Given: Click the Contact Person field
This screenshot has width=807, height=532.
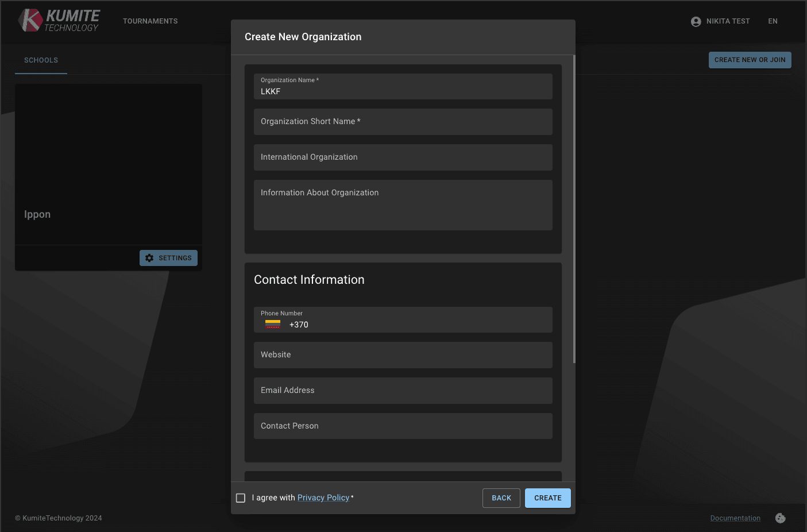Looking at the screenshot, I should [403, 426].
